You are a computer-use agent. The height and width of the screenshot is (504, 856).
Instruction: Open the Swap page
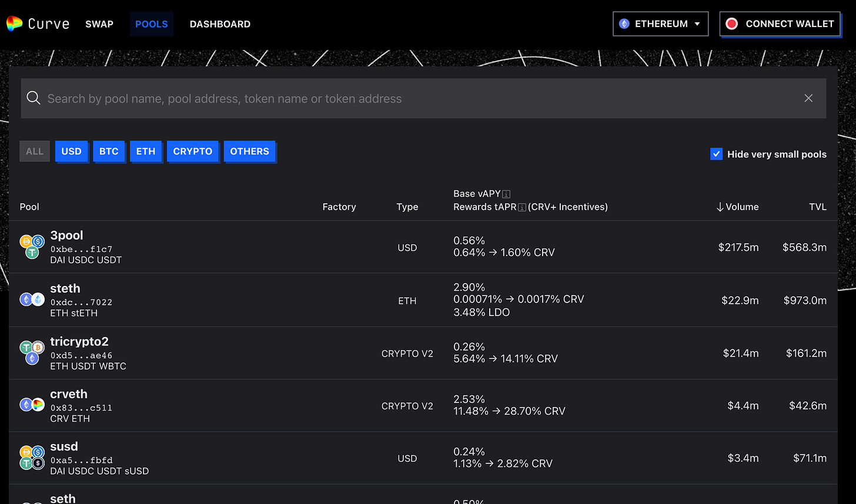(x=99, y=24)
